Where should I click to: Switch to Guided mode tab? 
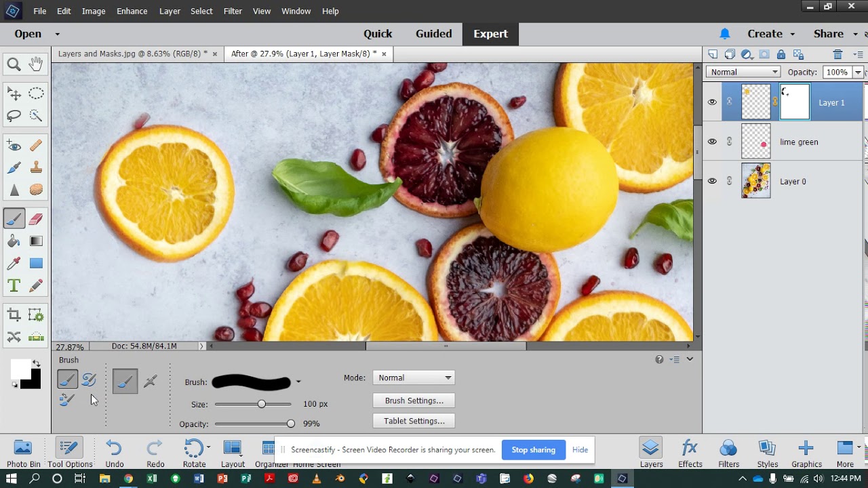[x=433, y=34]
